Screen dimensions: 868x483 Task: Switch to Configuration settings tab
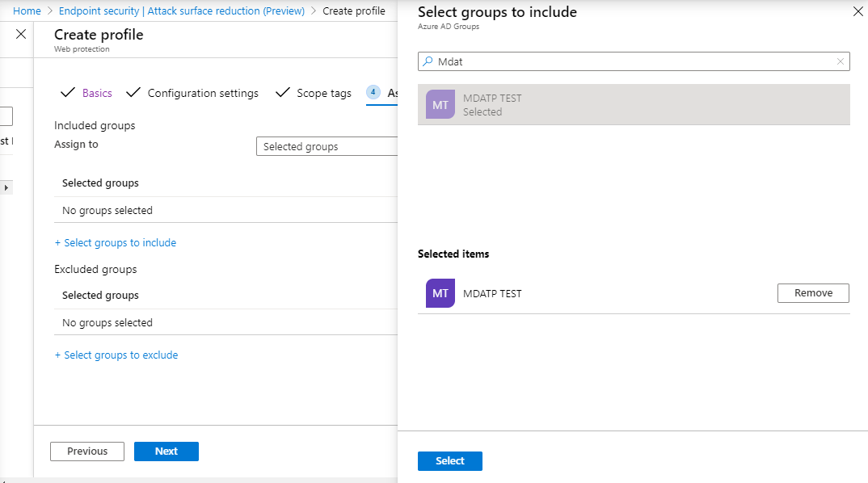pos(203,93)
